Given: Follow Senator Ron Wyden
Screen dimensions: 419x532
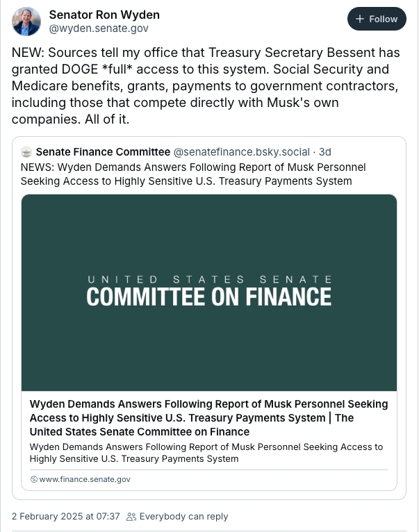Looking at the screenshot, I should click(377, 19).
